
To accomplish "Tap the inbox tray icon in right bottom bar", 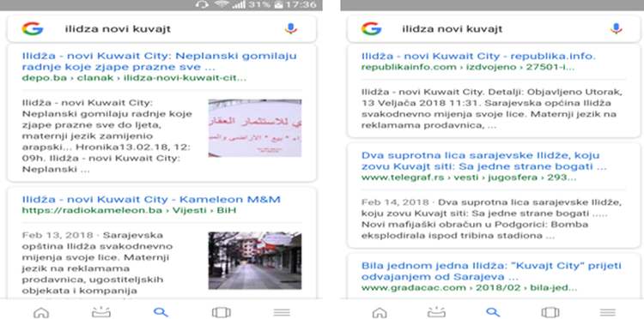I will pos(436,312).
